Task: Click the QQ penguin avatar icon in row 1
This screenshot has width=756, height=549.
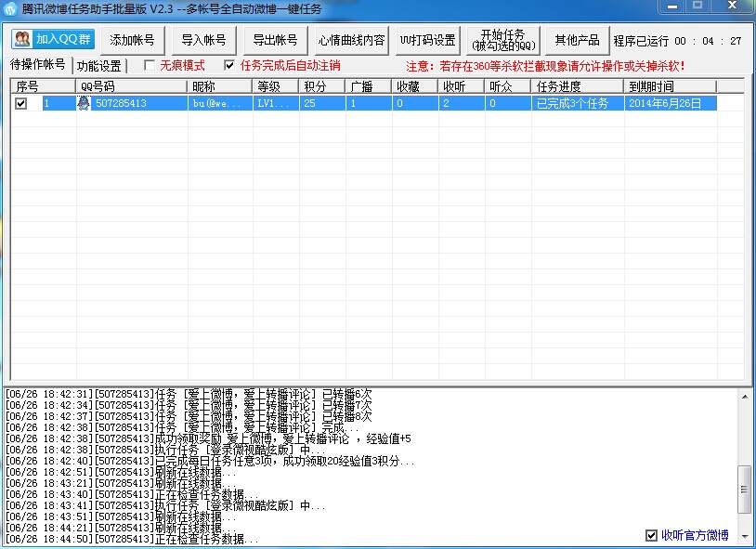Action: click(84, 103)
